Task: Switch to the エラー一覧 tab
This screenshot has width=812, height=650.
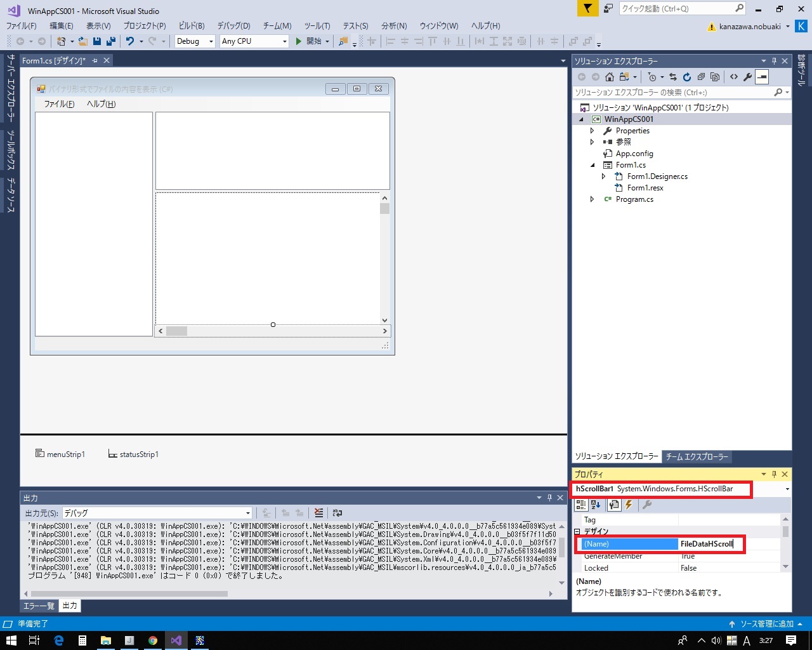Action: [x=39, y=606]
